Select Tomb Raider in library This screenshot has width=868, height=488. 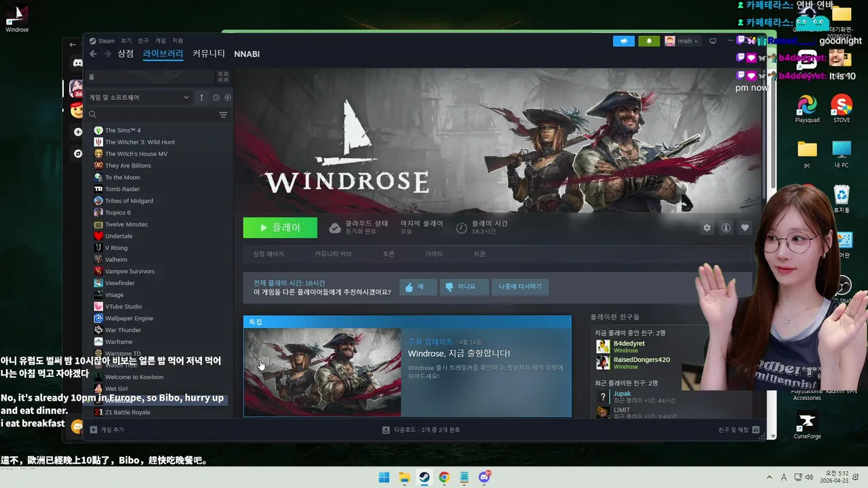coord(122,189)
